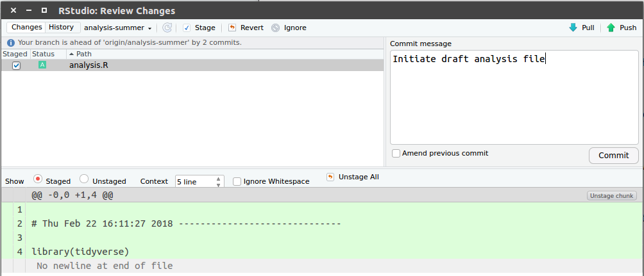Click the Pull down-arrow icon
The height and width of the screenshot is (276, 644).
[573, 28]
